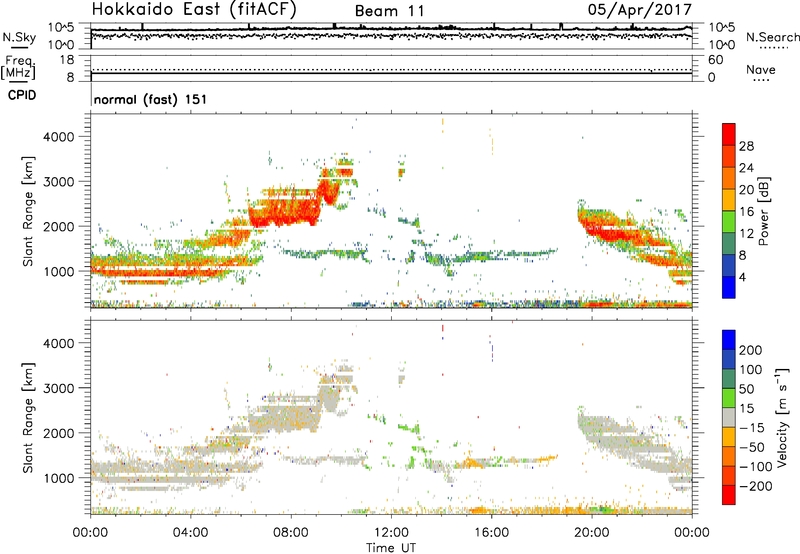
Task: Click 'Slant Range [km]' label of power panel
Action: pyautogui.click(x=28, y=211)
